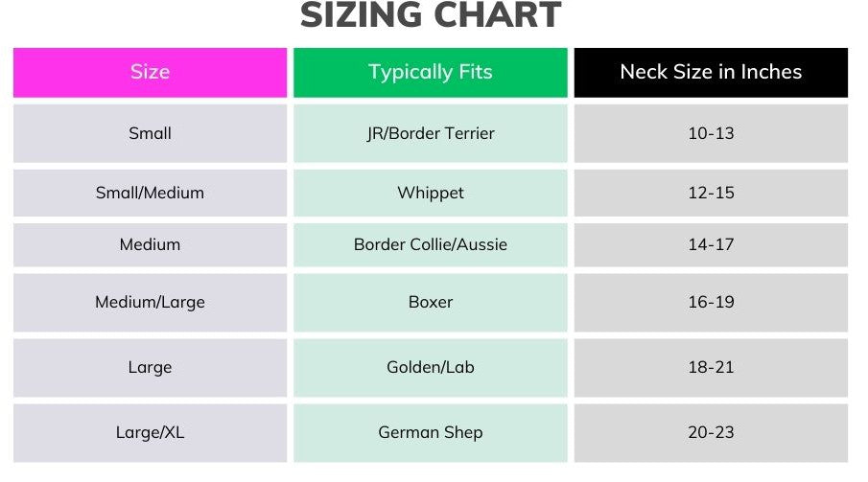The image size is (868, 482).
Task: Click the pink Size header cell
Action: pos(150,73)
